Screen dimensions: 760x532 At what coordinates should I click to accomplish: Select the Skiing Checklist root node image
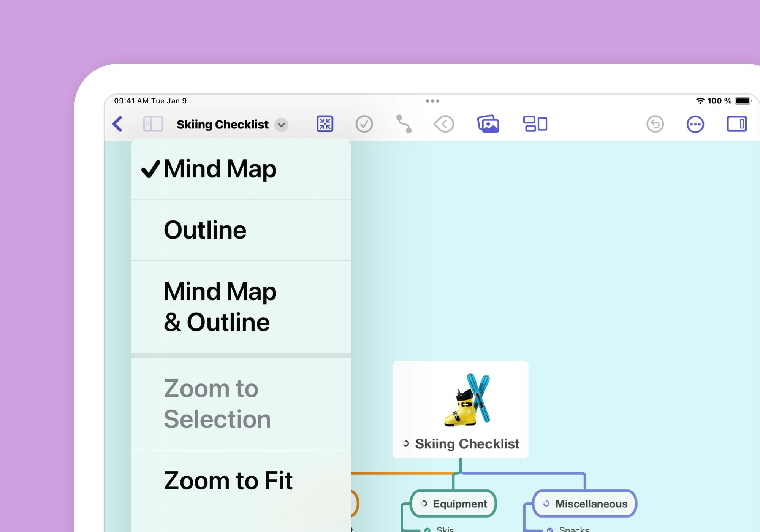pos(467,400)
